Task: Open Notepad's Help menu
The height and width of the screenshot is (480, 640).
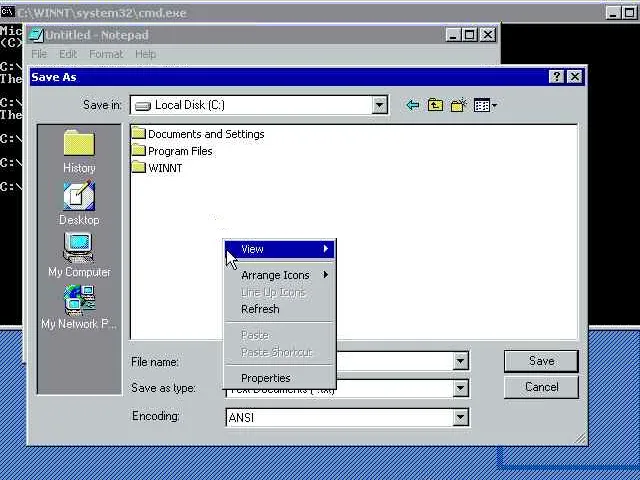Action: coord(145,54)
